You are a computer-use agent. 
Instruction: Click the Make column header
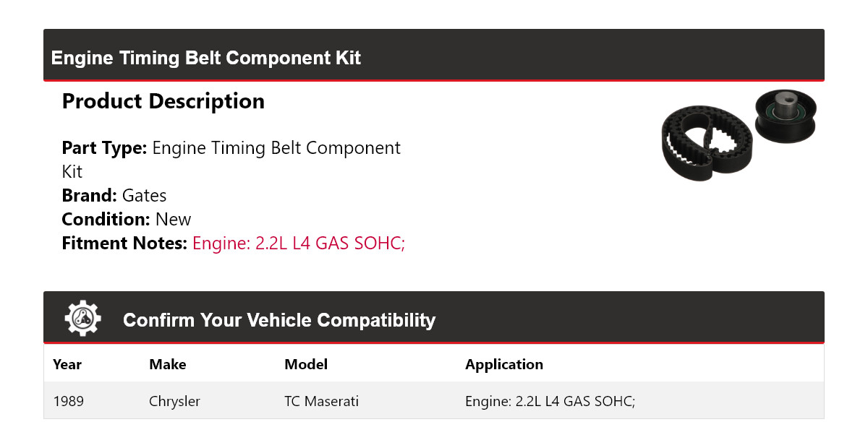pos(168,364)
